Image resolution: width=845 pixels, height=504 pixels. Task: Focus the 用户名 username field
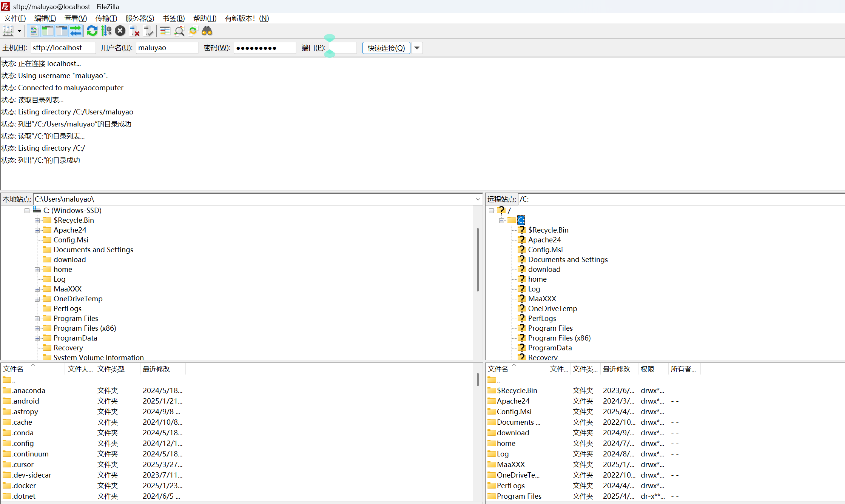pyautogui.click(x=167, y=48)
